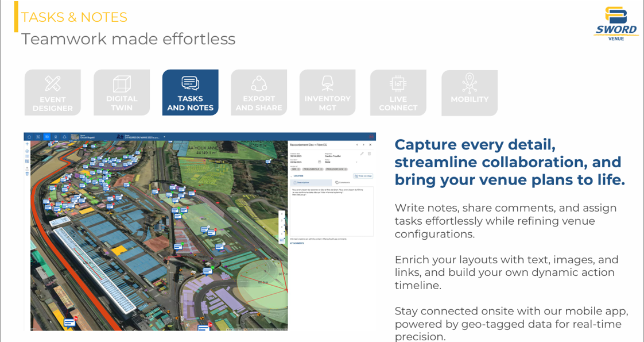Click the AA HOUX ANNE area label on map
This screenshot has height=342, width=644.
click(x=207, y=147)
